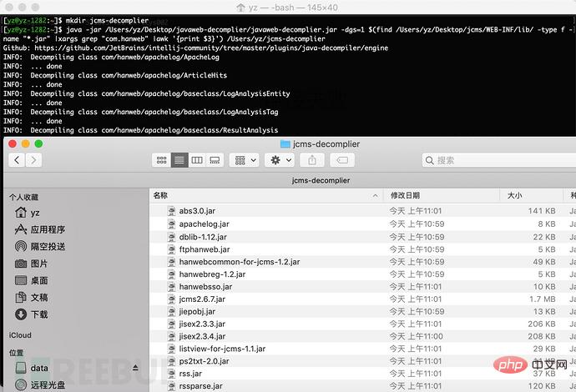This screenshot has height=392, width=576.
Task: Go forward in Finder navigation
Action: [33, 160]
